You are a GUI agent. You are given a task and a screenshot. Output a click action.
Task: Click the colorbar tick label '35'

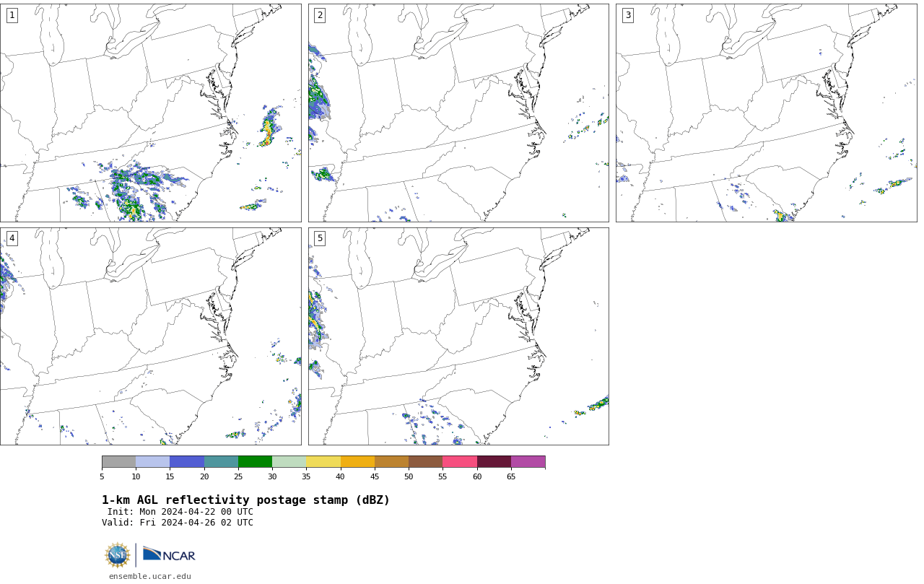306,476
